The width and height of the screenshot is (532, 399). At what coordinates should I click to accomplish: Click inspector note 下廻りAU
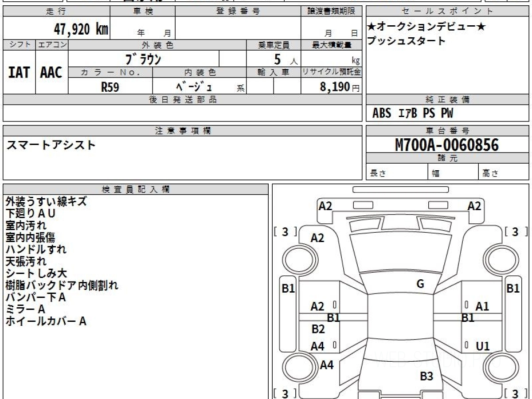tap(31, 214)
